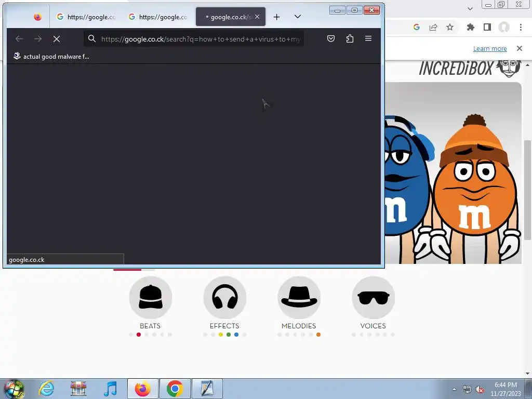Save page to Pocket

(331, 38)
